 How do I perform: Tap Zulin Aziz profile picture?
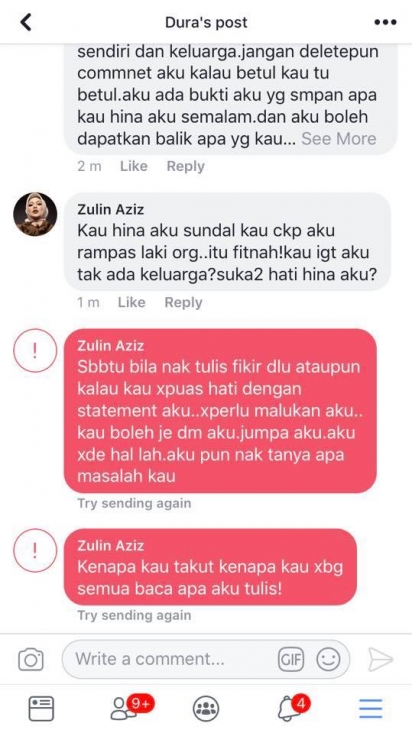(x=35, y=214)
